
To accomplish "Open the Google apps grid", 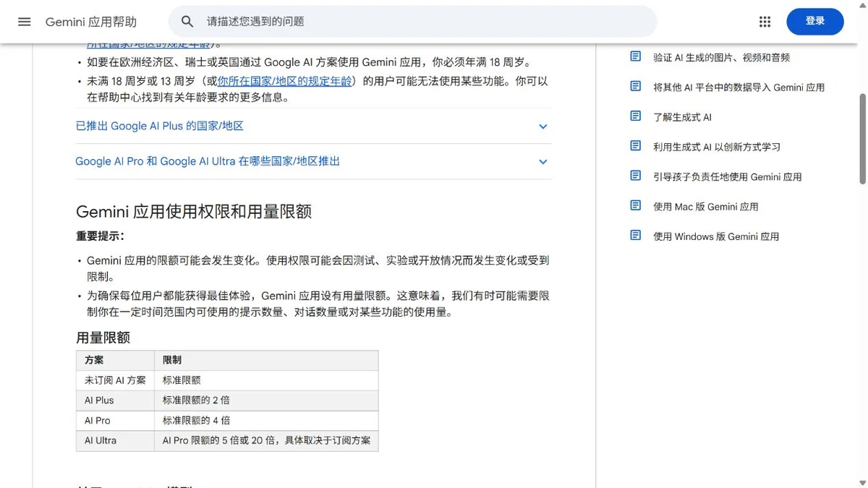I will [x=765, y=22].
